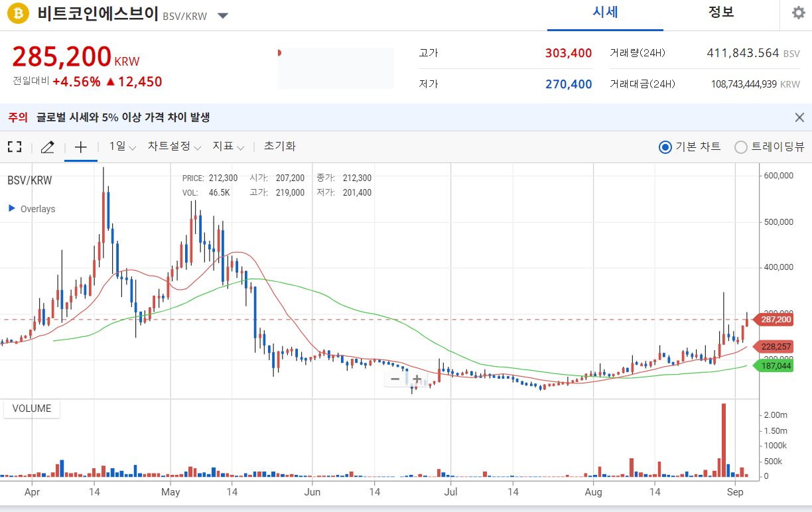Viewport: 812px width, 512px height.
Task: Click the largest red volume bar
Action: coord(724,440)
